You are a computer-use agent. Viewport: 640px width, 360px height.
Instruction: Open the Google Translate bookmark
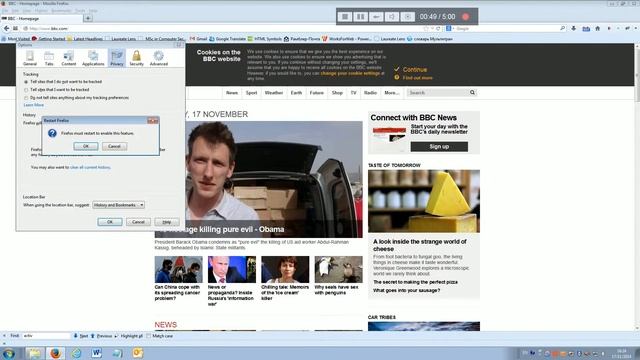[227, 39]
